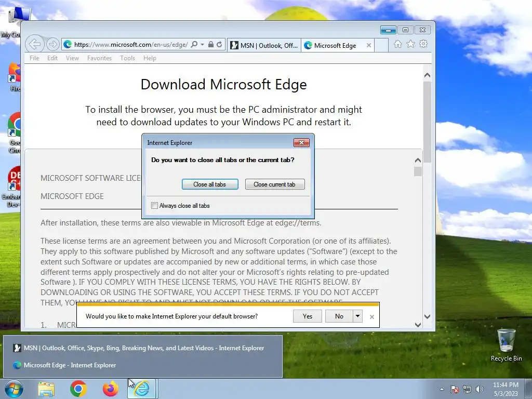Image resolution: width=532 pixels, height=399 pixels.
Task: Click license box scroll down arrow
Action: click(x=418, y=325)
